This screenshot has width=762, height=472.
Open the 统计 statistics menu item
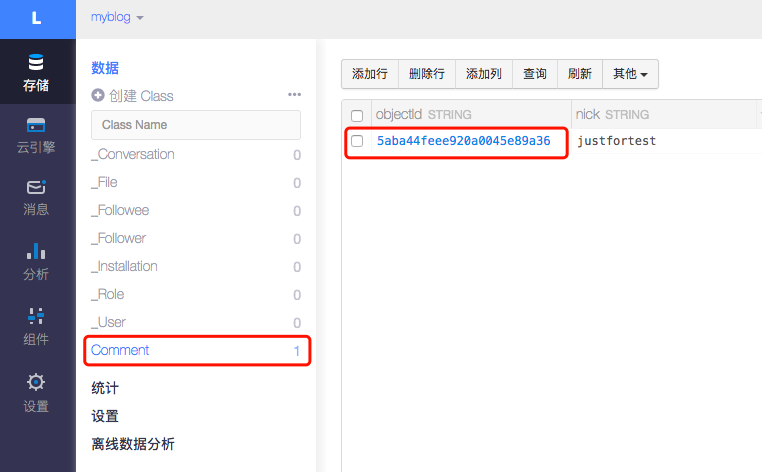click(105, 388)
